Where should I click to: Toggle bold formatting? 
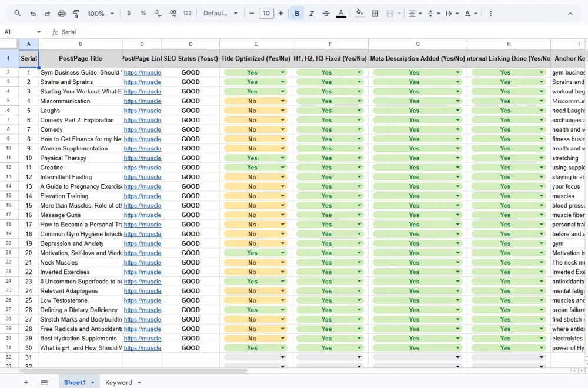(297, 14)
